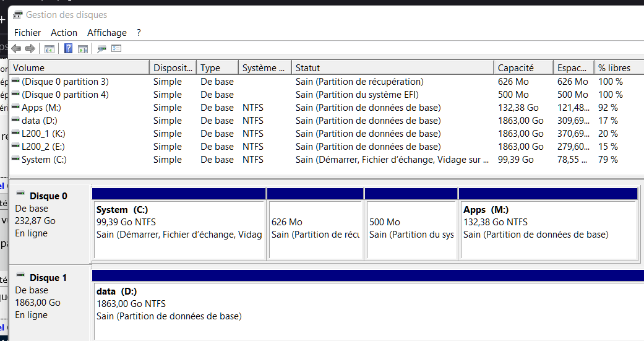Click the Gestion des disques title bar icon
Viewport: 644px width, 341px height.
click(x=18, y=14)
